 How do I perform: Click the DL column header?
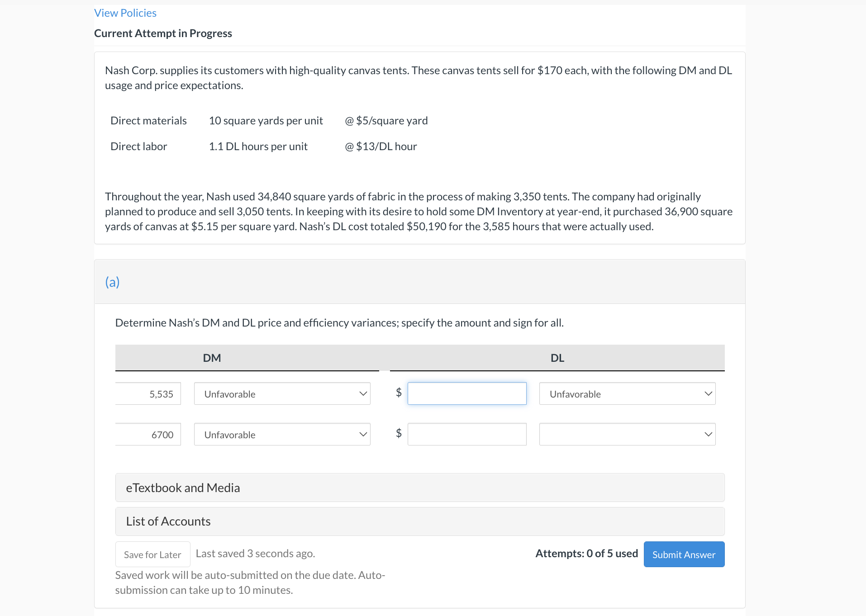[557, 358]
